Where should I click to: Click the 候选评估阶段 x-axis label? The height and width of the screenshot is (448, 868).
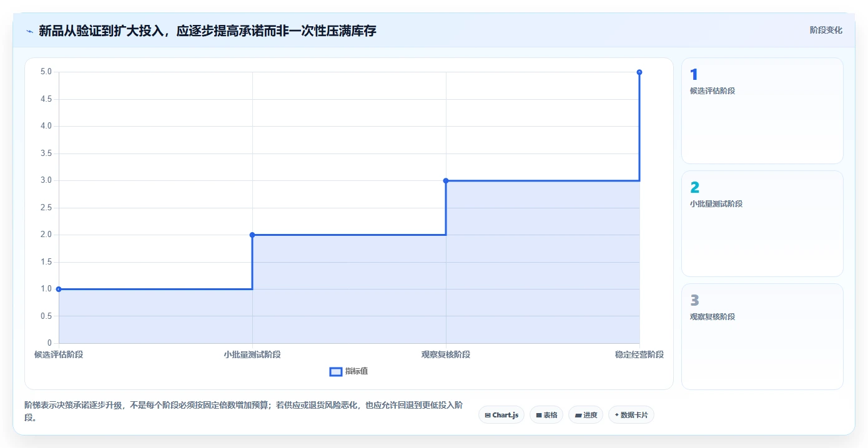pyautogui.click(x=59, y=354)
